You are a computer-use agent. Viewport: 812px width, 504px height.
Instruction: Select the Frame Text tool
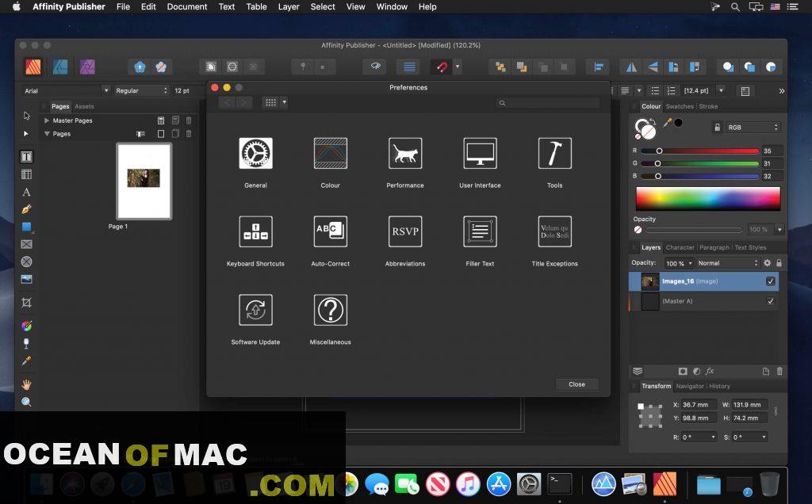click(x=26, y=156)
